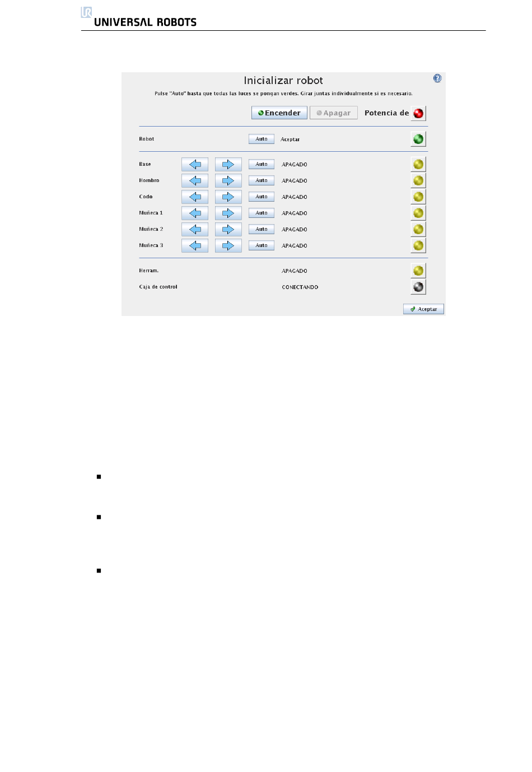Rotate Base joint with left arrow
Screen dimensions: 532x772
tap(195, 164)
